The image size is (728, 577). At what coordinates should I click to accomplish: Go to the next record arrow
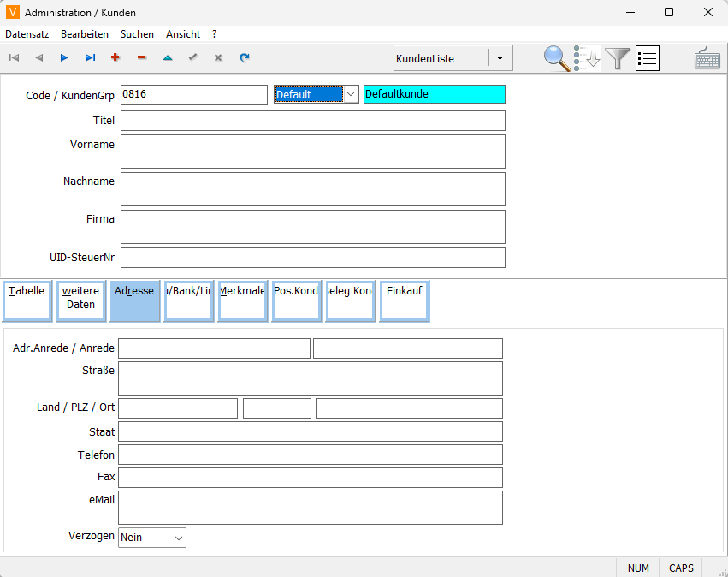tap(64, 58)
